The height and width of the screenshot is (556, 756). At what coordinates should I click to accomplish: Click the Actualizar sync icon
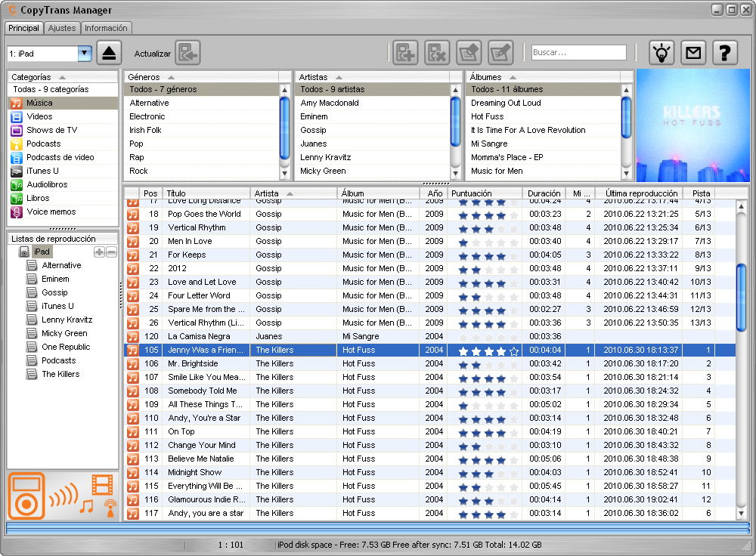coord(187,53)
